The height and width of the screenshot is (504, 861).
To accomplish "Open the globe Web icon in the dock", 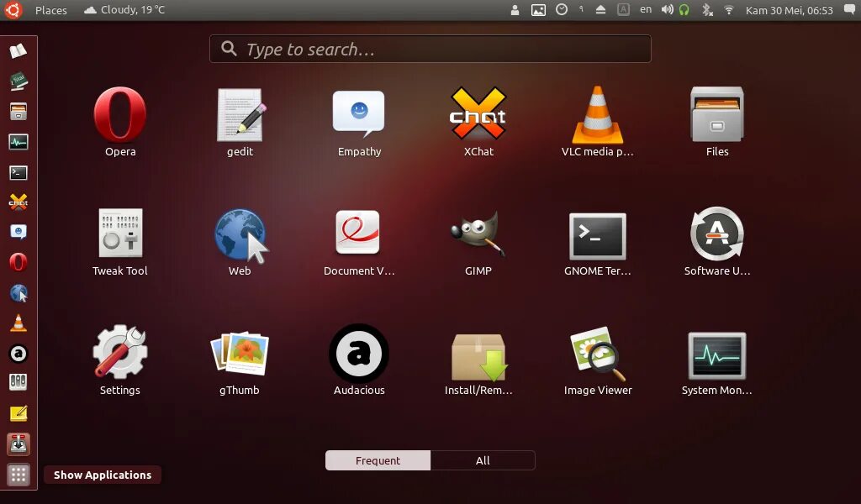I will (18, 293).
